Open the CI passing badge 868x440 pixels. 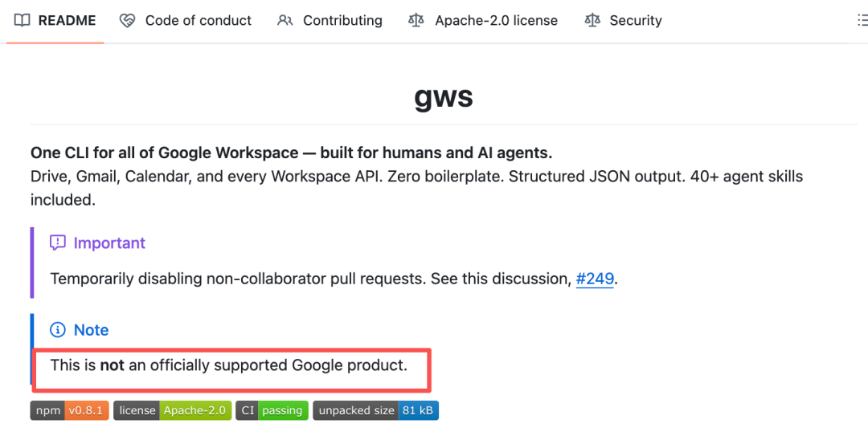(x=272, y=410)
